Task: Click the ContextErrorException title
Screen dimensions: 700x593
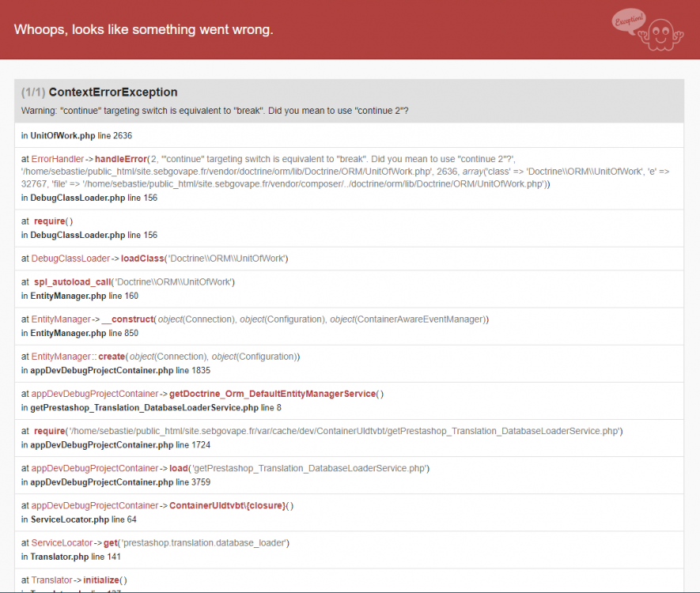Action: coord(113,92)
